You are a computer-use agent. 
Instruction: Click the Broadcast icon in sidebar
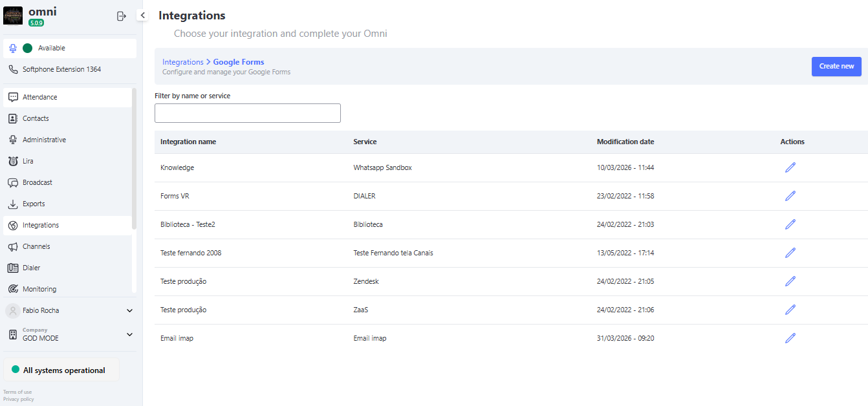(13, 182)
